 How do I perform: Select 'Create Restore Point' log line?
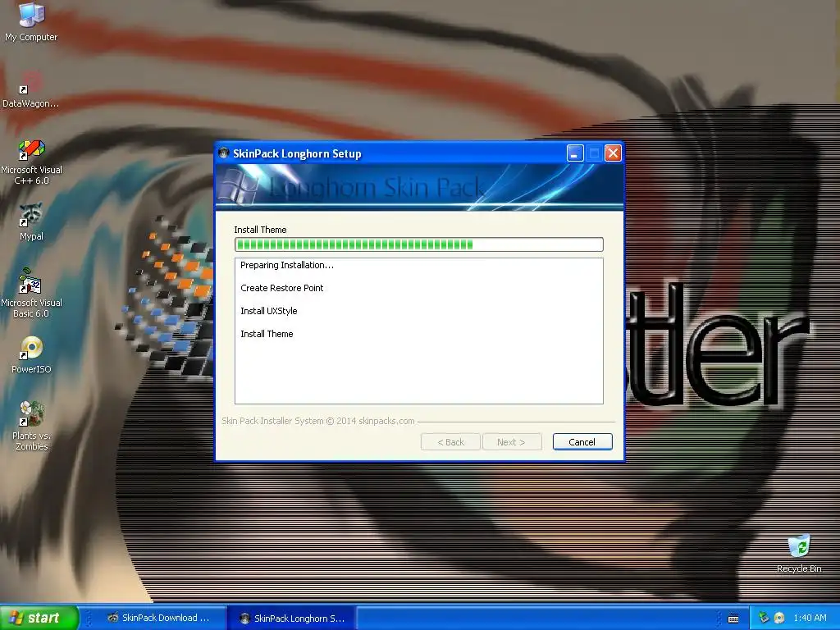(x=282, y=288)
